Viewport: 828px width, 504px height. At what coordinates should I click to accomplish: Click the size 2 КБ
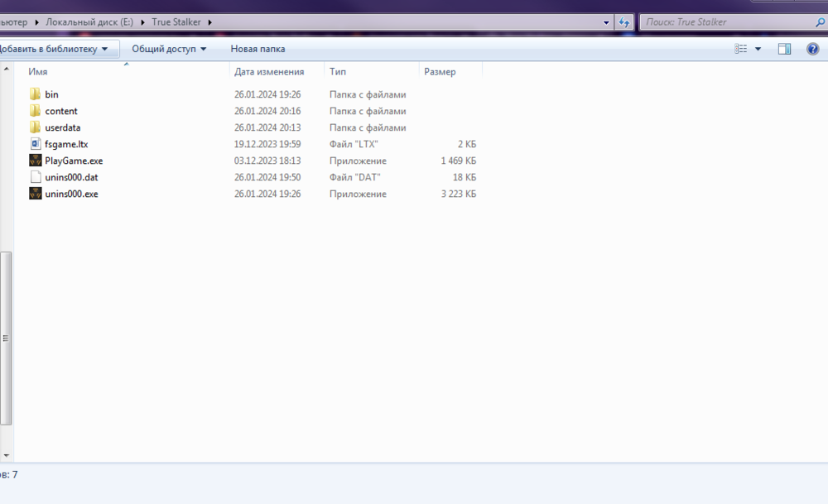[x=467, y=144]
